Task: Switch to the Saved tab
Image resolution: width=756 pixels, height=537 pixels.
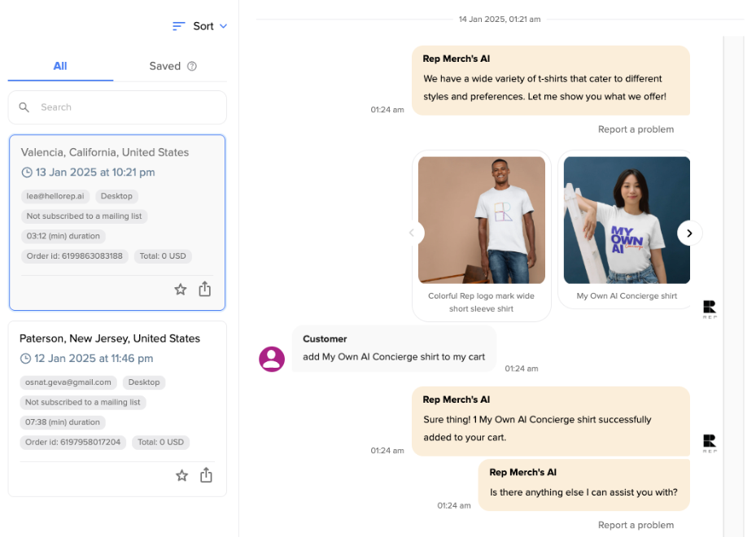Action: [x=165, y=66]
